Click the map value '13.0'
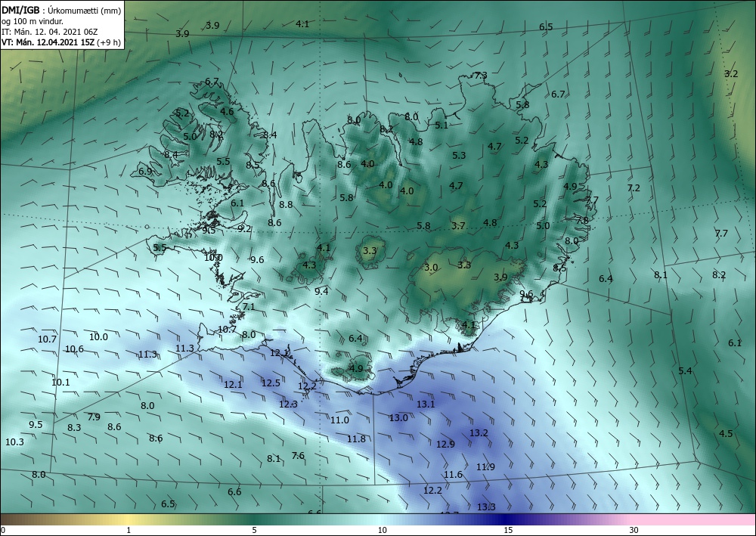756x536 pixels. pyautogui.click(x=398, y=417)
